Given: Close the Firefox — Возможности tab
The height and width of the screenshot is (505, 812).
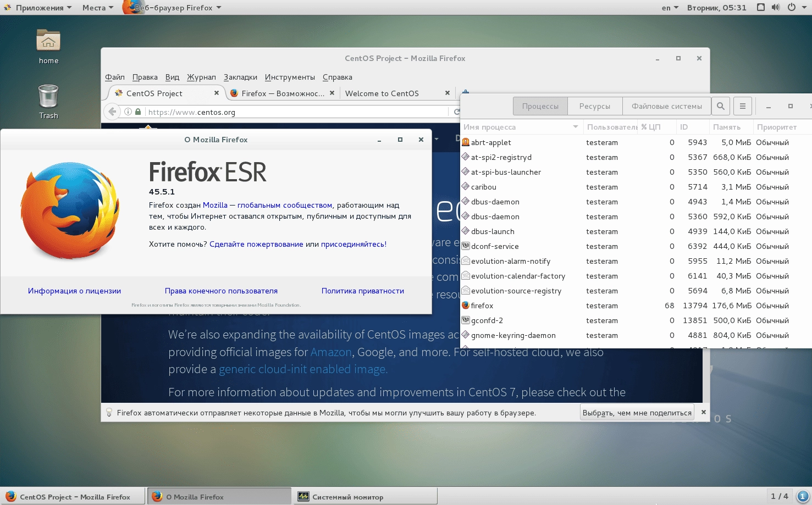Looking at the screenshot, I should click(332, 93).
